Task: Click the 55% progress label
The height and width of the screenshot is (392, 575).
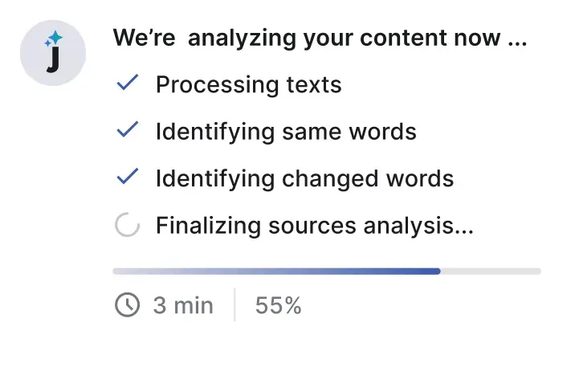Action: (x=279, y=305)
